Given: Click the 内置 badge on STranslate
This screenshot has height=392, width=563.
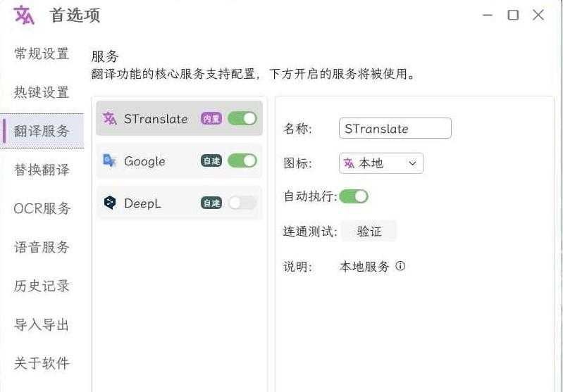Looking at the screenshot, I should tap(211, 119).
